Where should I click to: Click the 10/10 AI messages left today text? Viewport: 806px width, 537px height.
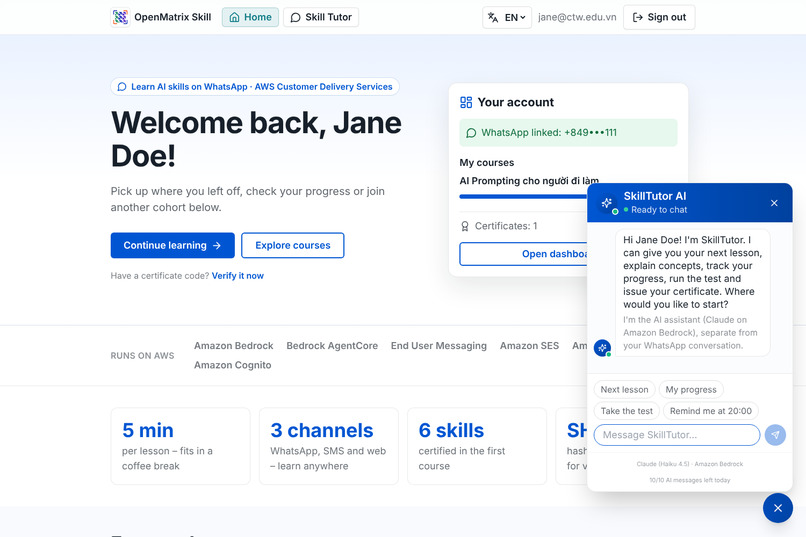[x=689, y=480]
